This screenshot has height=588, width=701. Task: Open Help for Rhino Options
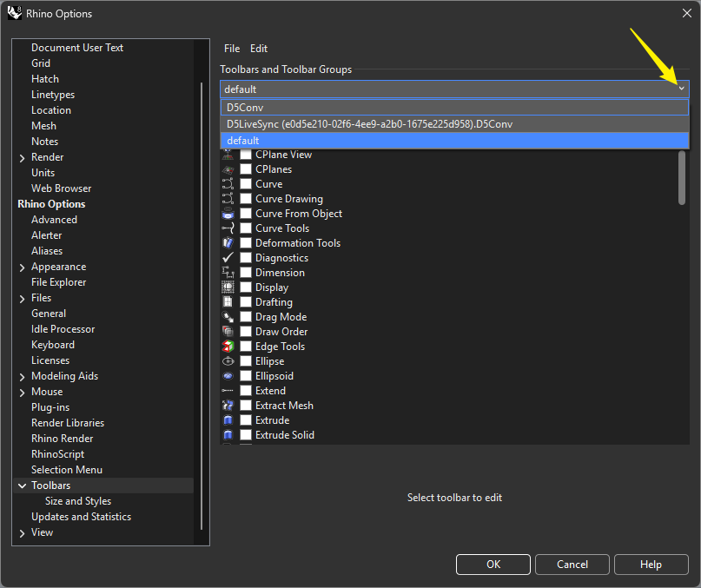pos(651,565)
